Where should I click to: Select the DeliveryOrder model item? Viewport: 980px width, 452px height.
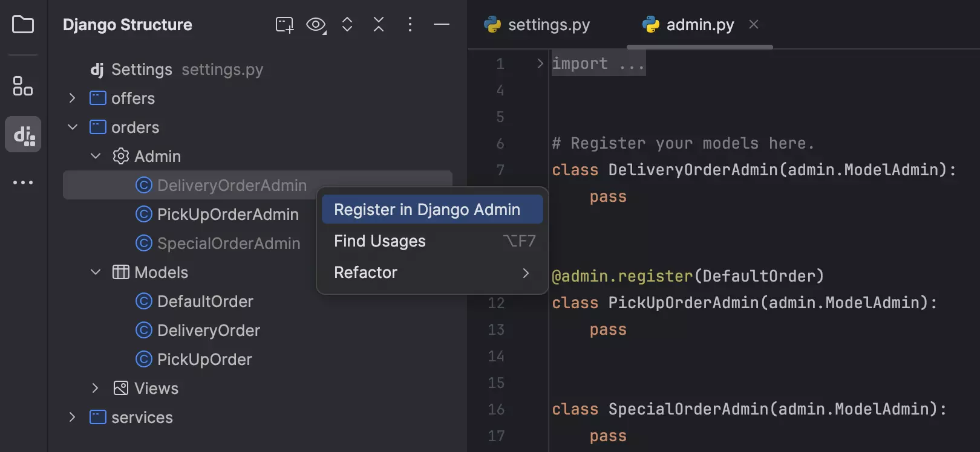[x=208, y=331]
